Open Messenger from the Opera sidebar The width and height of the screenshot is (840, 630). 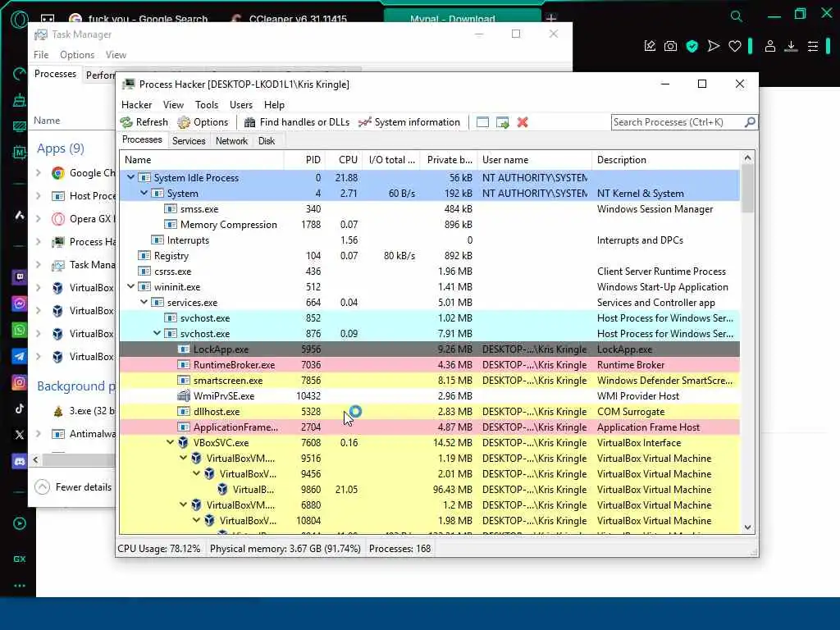(x=20, y=304)
